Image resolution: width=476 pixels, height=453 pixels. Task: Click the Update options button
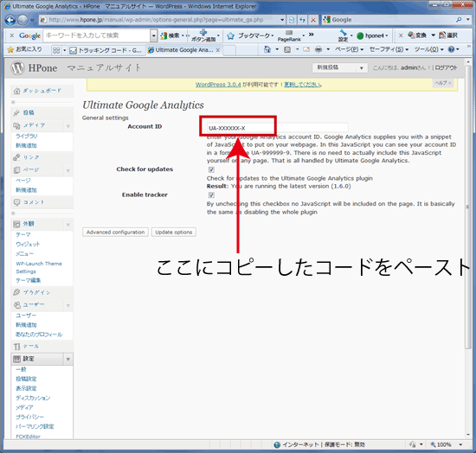174,233
